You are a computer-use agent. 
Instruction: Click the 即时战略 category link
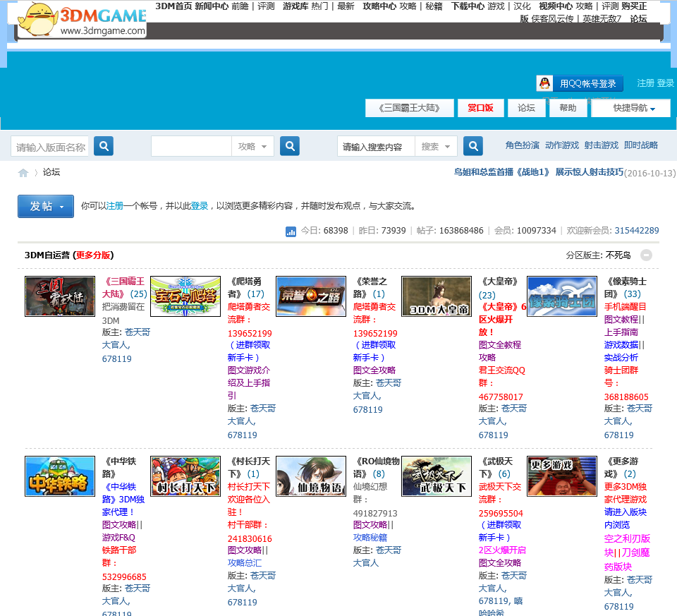click(641, 145)
